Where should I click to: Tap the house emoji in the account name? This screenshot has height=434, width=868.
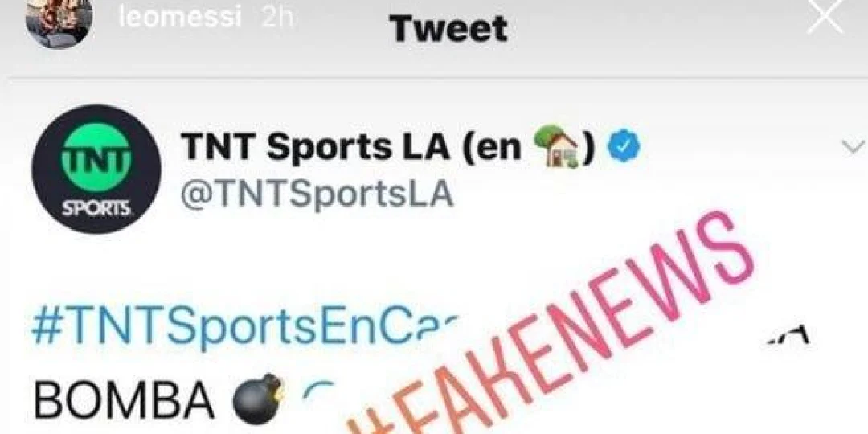coord(556,148)
